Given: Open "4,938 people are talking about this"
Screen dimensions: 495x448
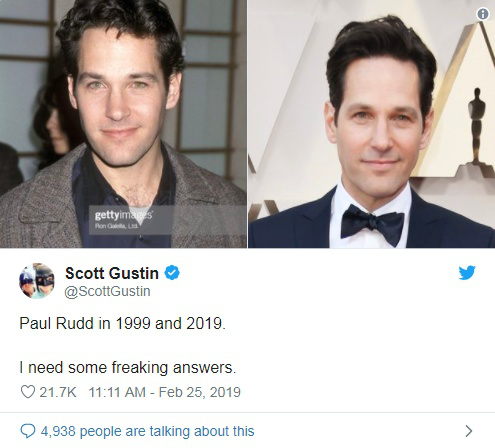Looking at the screenshot, I should (x=147, y=431).
